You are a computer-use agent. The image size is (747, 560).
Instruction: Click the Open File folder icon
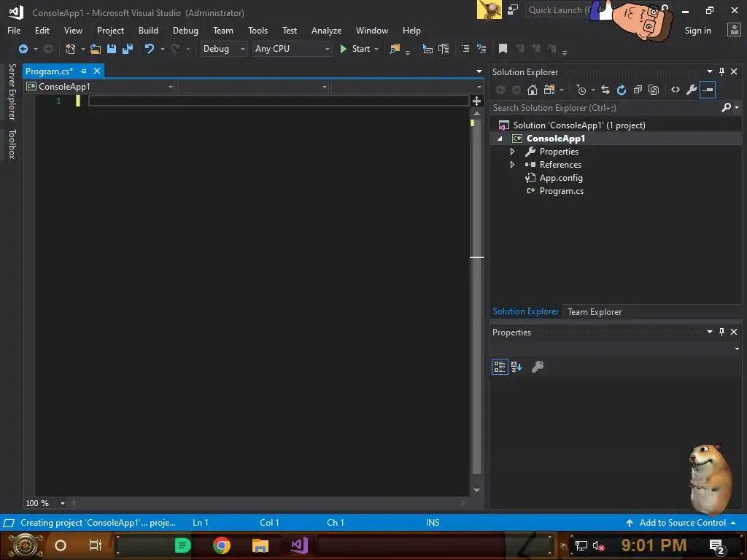[x=96, y=49]
